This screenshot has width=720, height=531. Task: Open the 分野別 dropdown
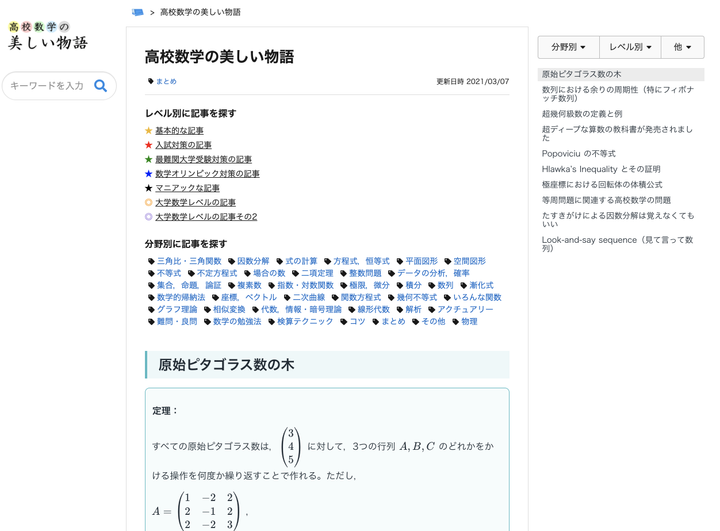pyautogui.click(x=568, y=47)
